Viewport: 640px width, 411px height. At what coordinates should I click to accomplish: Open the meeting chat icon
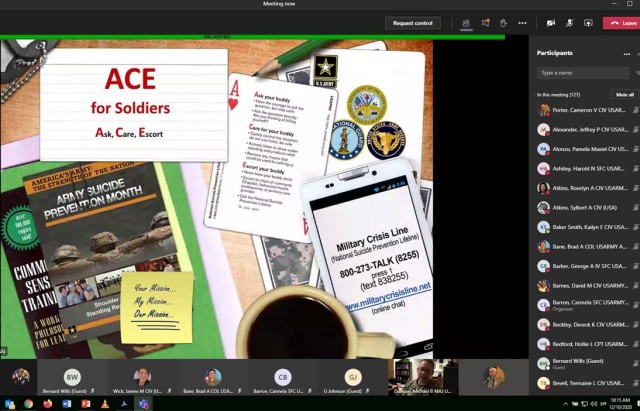[485, 23]
